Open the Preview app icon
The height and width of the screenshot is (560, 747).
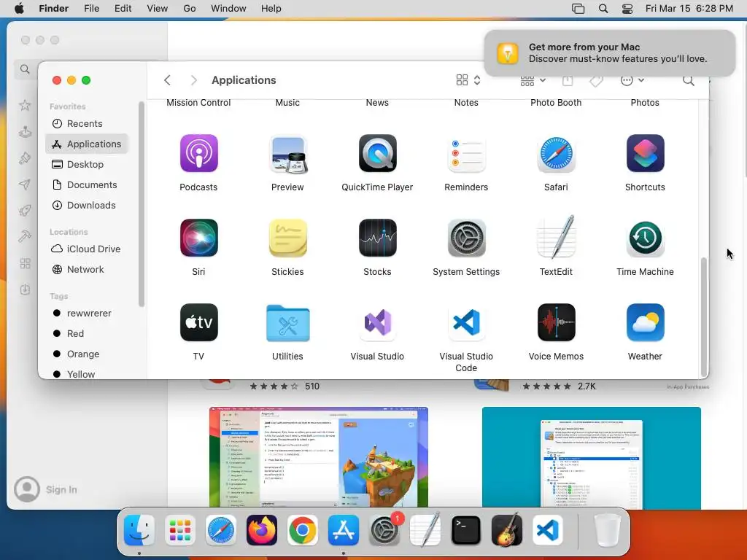pos(287,153)
